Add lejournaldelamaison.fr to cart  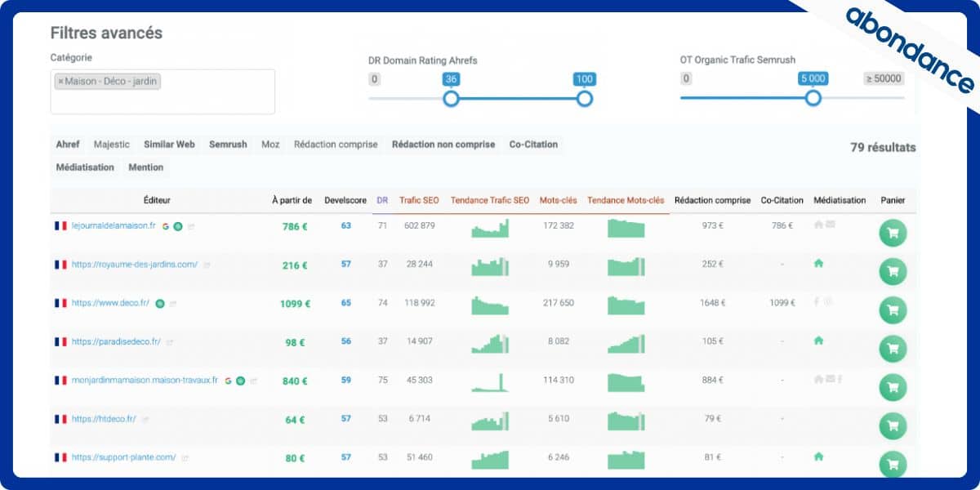coord(893,233)
